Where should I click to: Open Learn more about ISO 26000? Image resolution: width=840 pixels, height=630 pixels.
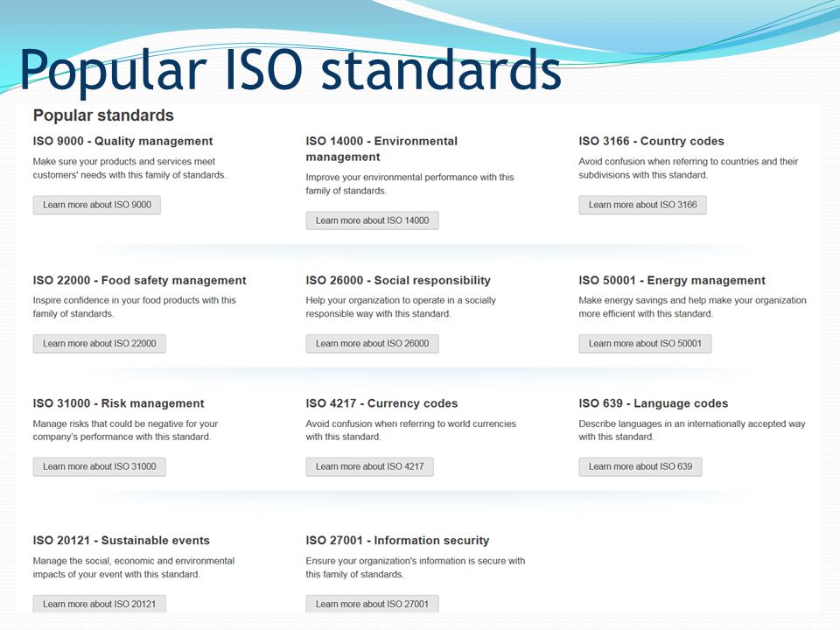pos(373,343)
